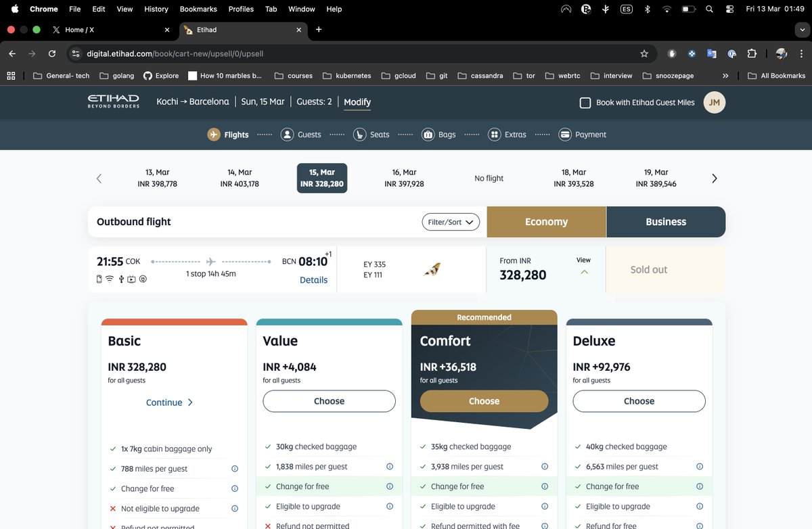
Task: Click the Bags step luggage icon
Action: pyautogui.click(x=428, y=135)
